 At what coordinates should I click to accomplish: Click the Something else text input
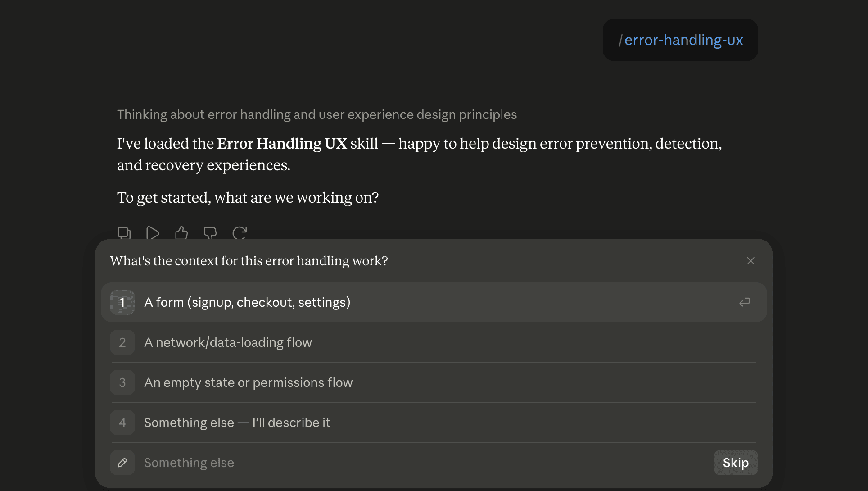point(423,463)
